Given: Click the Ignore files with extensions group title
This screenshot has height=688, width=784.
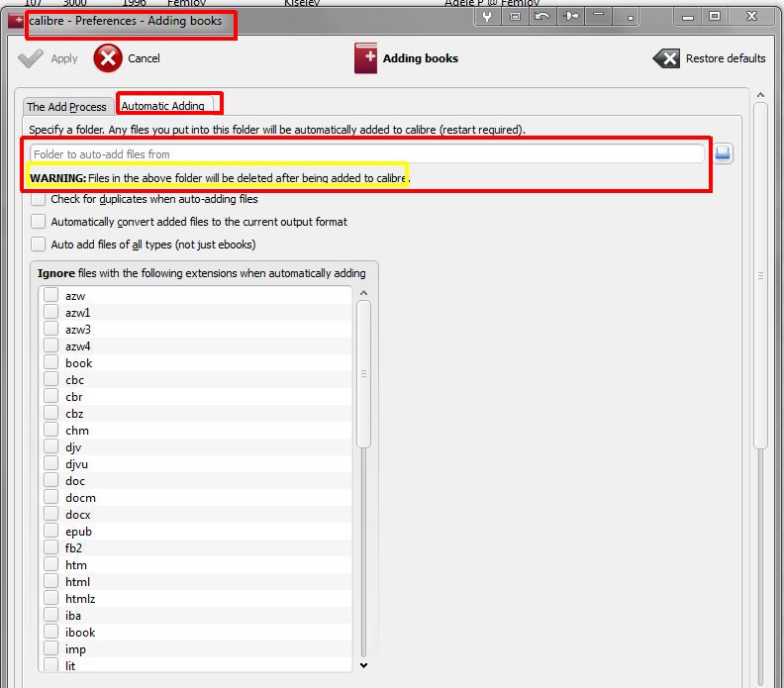Looking at the screenshot, I should click(x=202, y=273).
